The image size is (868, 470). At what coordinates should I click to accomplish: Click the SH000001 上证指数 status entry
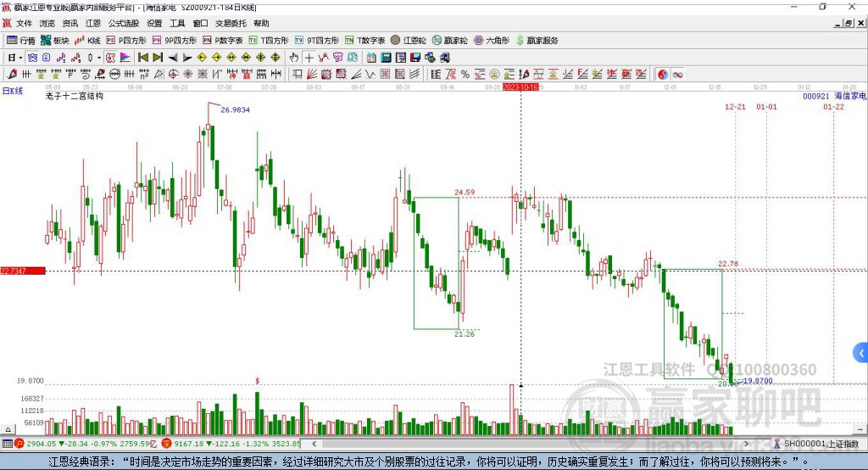pyautogui.click(x=815, y=444)
